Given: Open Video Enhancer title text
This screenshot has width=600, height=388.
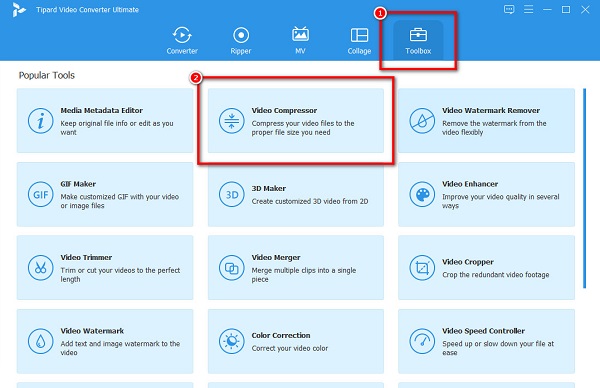Looking at the screenshot, I should tap(470, 184).
